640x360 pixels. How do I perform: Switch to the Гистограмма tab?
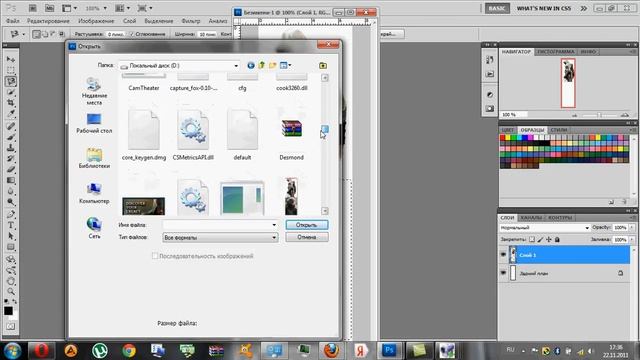(555, 52)
